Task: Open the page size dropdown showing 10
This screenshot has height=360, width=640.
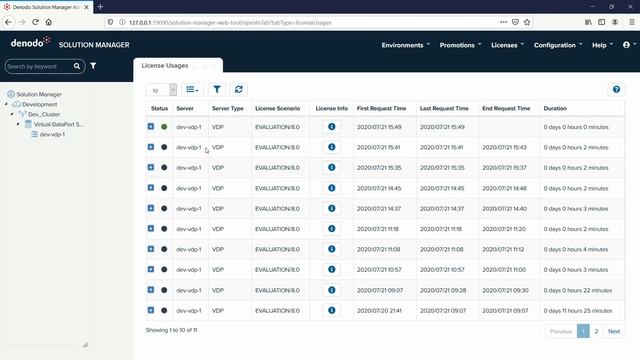Action: (162, 90)
